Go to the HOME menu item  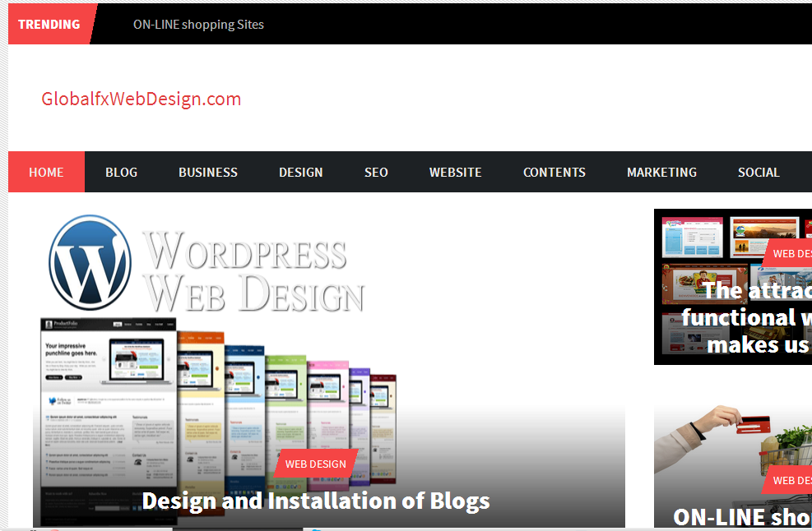point(46,172)
